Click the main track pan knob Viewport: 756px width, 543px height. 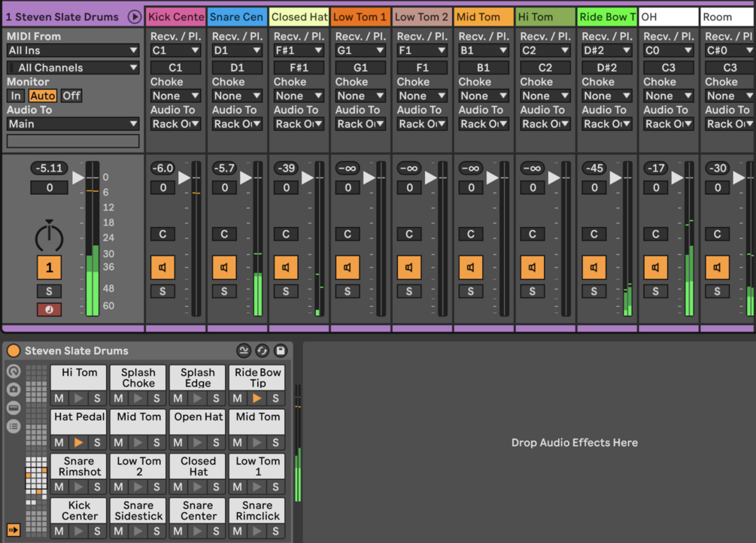49,236
